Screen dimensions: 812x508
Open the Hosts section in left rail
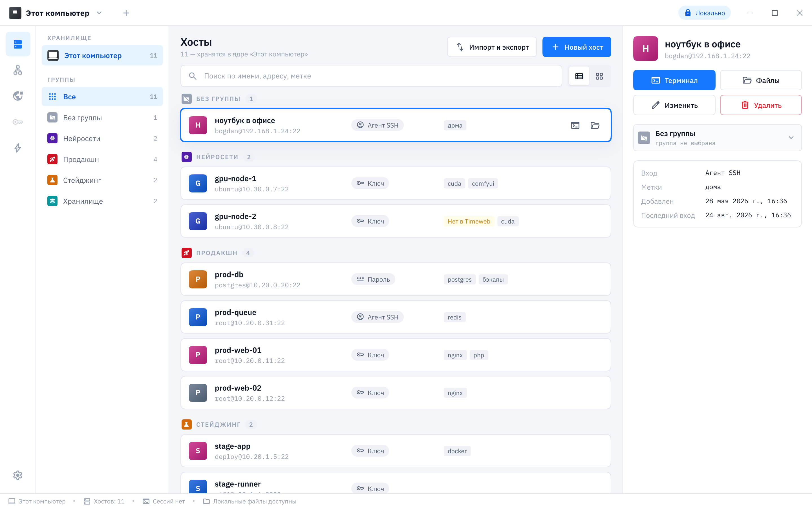coord(18,44)
